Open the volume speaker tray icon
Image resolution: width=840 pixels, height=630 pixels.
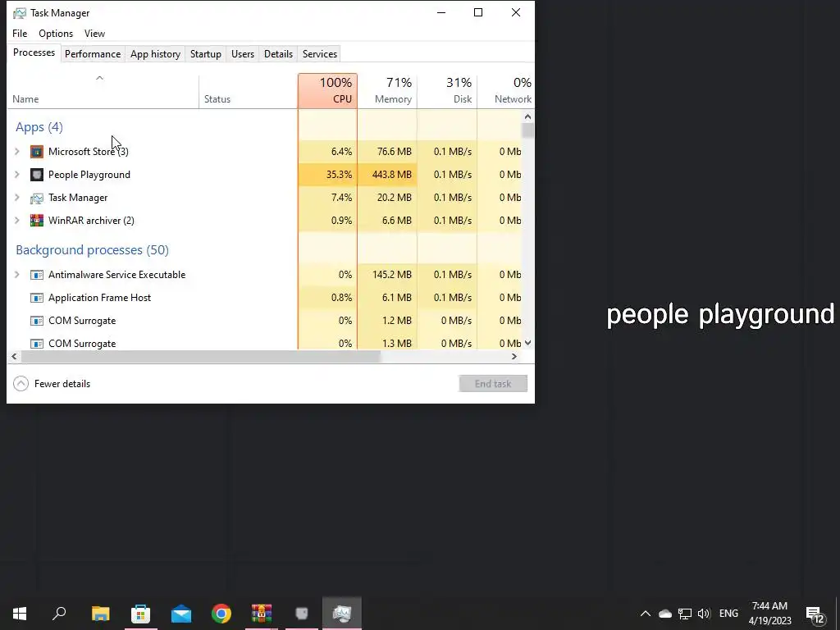coord(704,614)
